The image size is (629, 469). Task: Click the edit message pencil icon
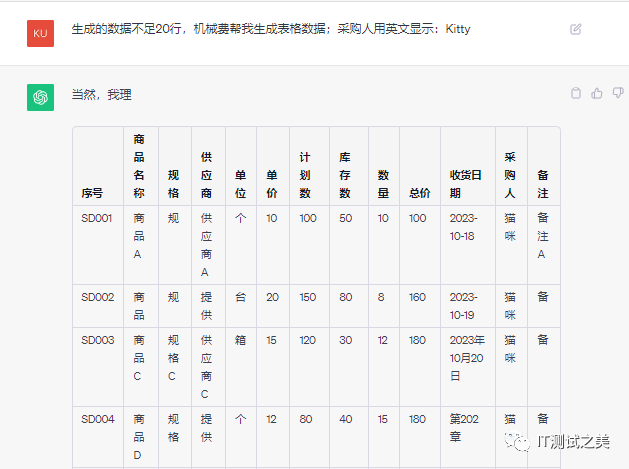tap(576, 30)
